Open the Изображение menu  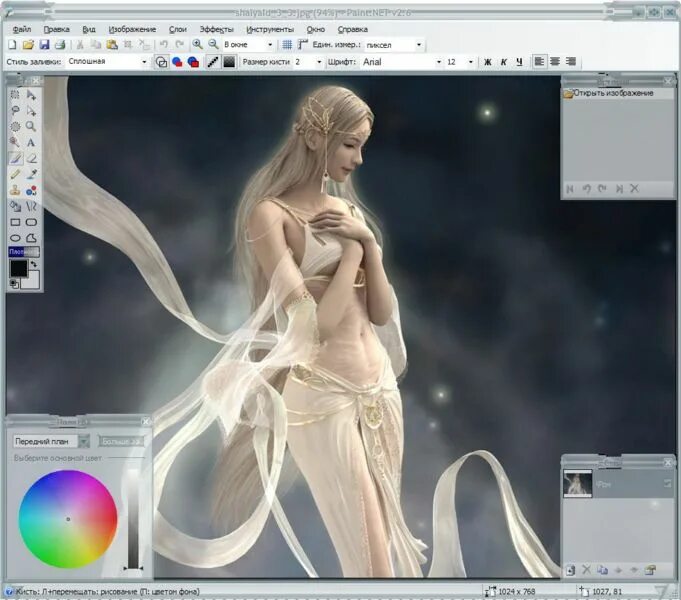[132, 29]
